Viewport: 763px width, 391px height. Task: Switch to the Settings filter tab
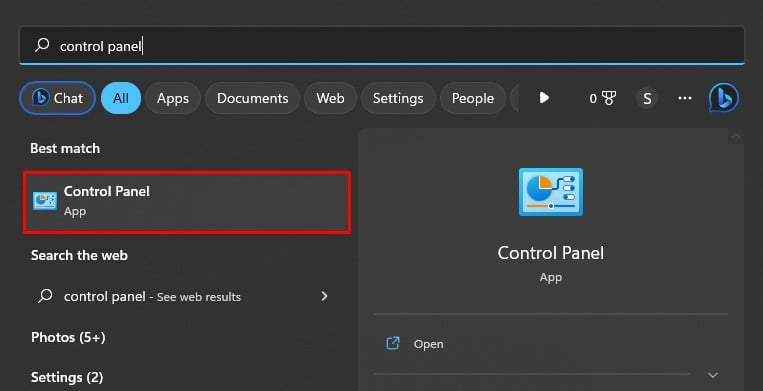tap(398, 98)
